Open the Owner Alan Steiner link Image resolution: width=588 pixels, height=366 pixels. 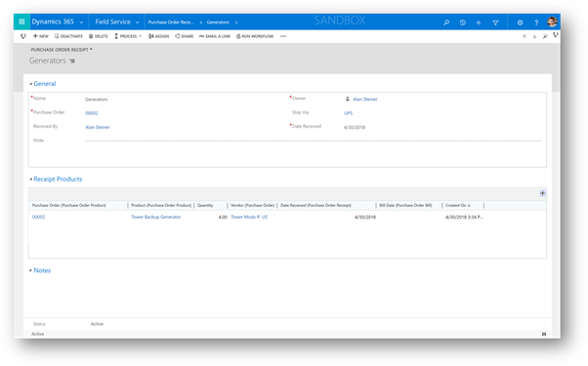point(365,100)
